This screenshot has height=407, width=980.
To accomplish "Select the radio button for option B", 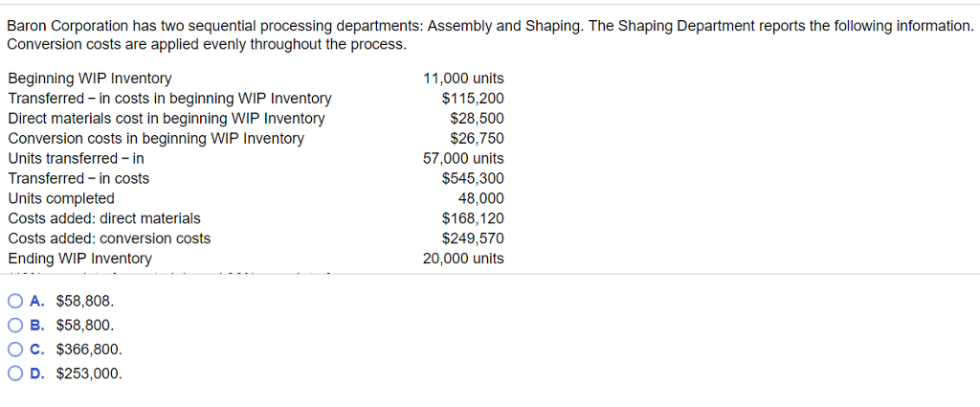I will 14,325.
